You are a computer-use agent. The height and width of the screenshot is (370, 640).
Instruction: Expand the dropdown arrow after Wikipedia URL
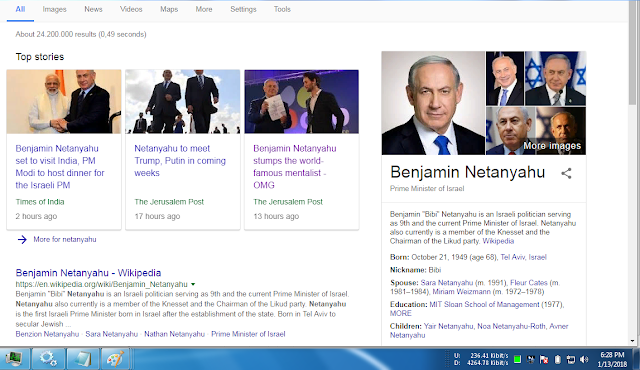tap(193, 284)
